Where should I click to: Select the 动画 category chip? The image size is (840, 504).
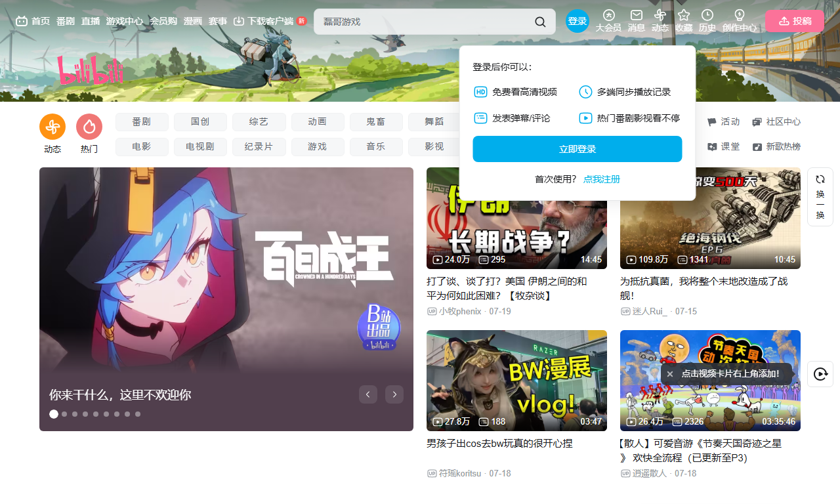pyautogui.click(x=318, y=122)
